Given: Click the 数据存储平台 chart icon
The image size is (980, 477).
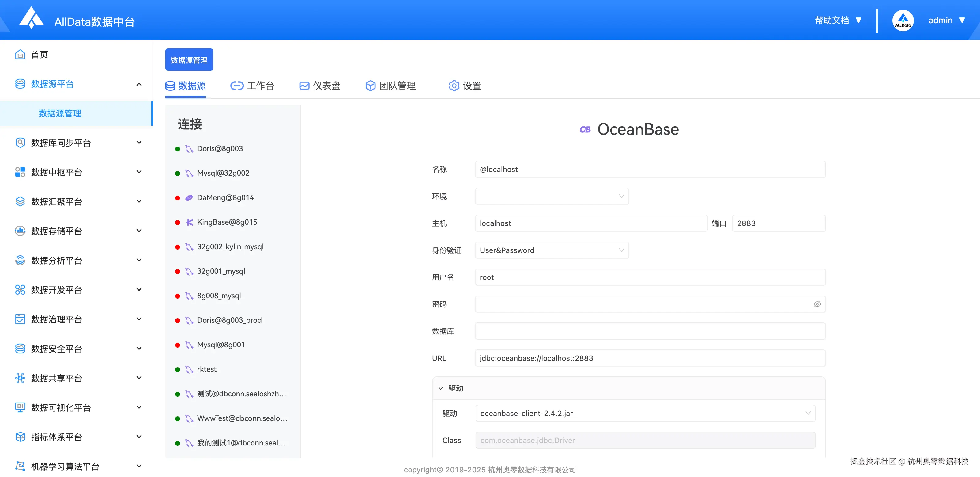Looking at the screenshot, I should [x=20, y=231].
